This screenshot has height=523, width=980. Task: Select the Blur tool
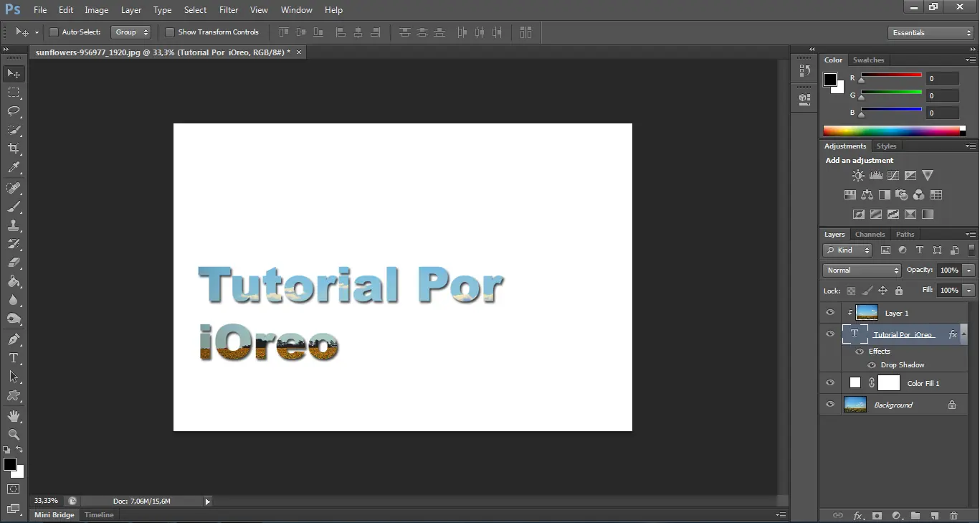tap(14, 300)
